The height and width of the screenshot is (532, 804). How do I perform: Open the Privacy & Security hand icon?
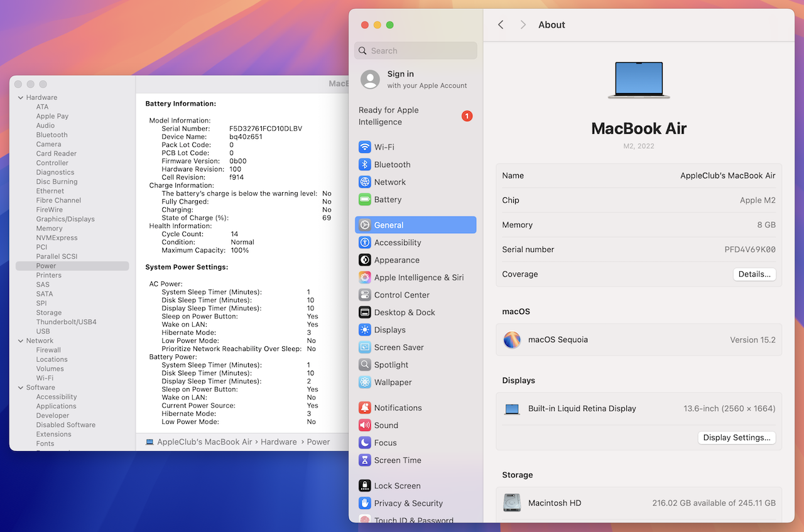pos(365,503)
